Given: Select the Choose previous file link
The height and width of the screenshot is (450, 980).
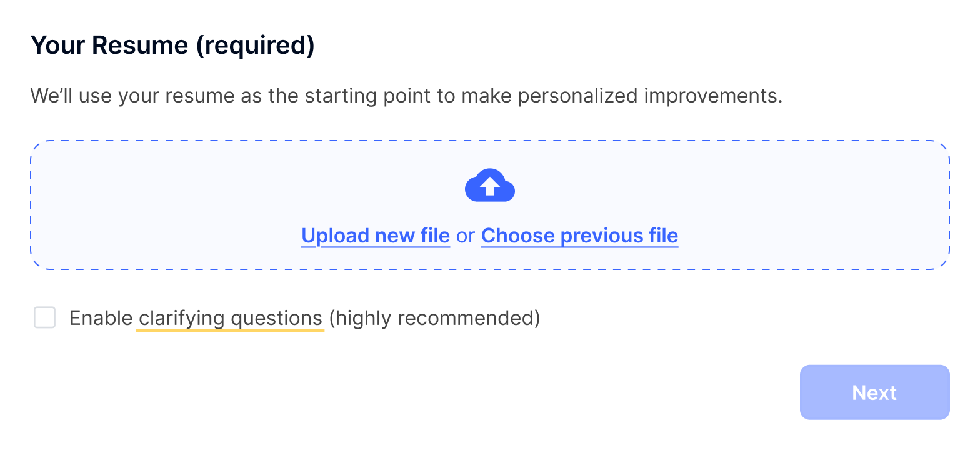Looking at the screenshot, I should coord(579,236).
